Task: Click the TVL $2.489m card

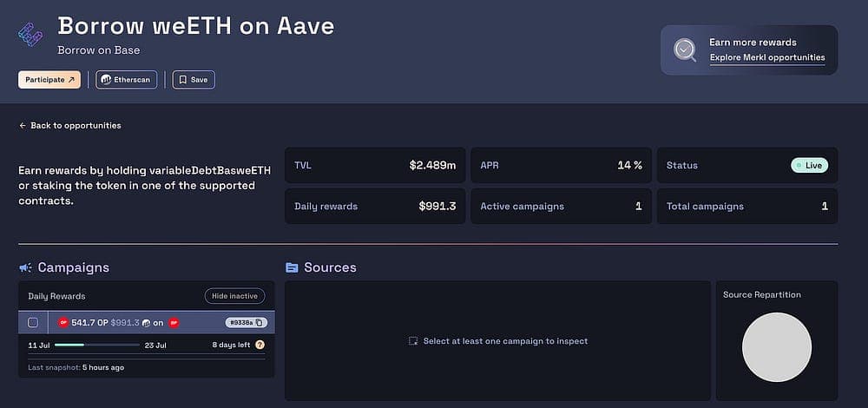Action: (375, 165)
